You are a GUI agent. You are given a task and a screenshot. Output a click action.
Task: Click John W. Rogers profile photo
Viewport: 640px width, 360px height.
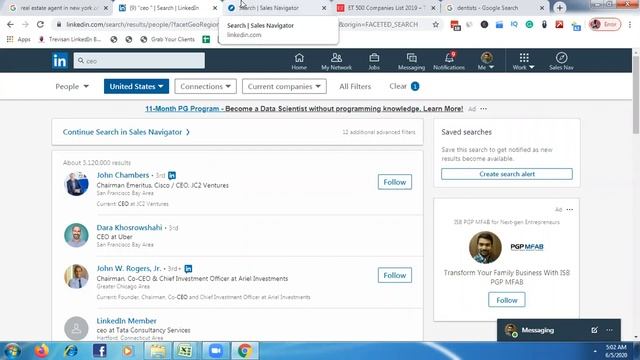(x=76, y=276)
